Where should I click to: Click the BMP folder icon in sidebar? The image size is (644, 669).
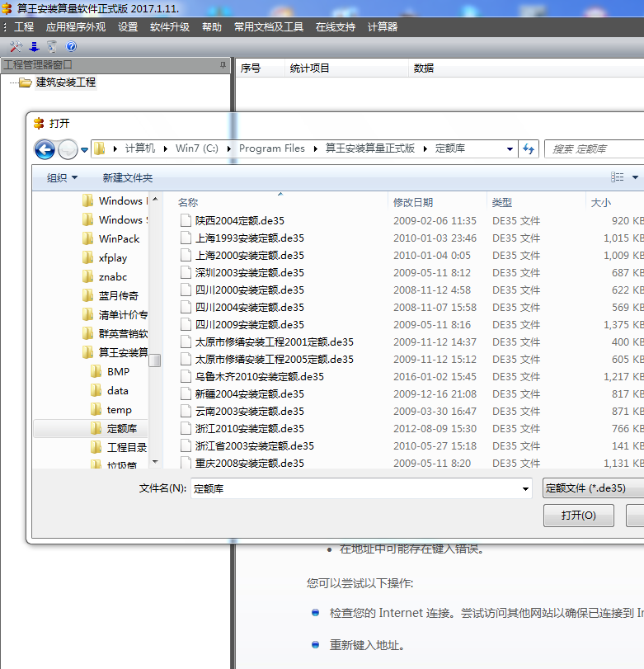pyautogui.click(x=96, y=371)
